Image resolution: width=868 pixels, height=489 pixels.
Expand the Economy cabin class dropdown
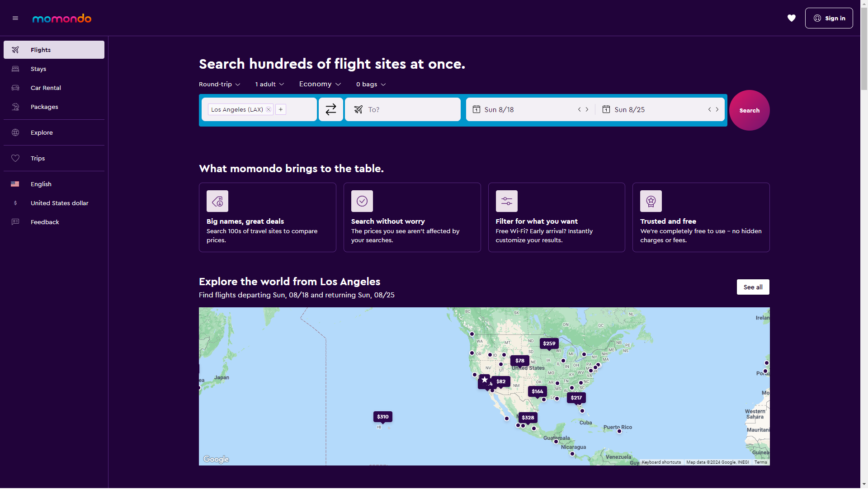coord(320,85)
